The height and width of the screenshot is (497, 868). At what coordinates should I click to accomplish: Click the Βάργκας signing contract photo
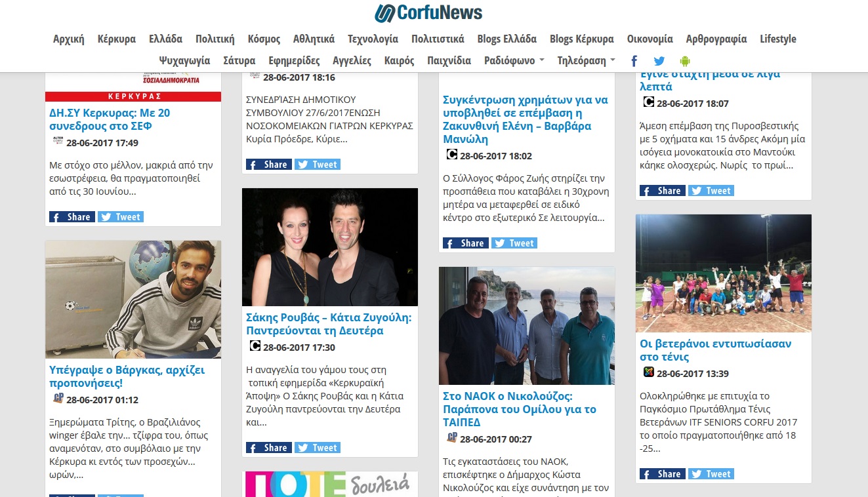point(133,300)
